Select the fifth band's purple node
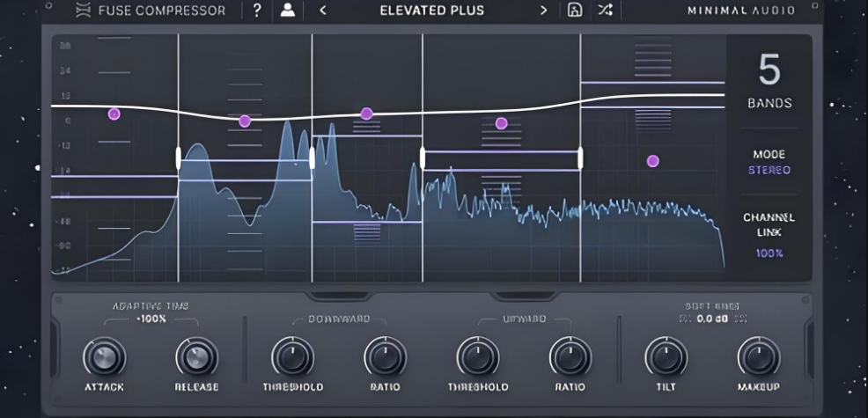The image size is (868, 418). tap(653, 161)
